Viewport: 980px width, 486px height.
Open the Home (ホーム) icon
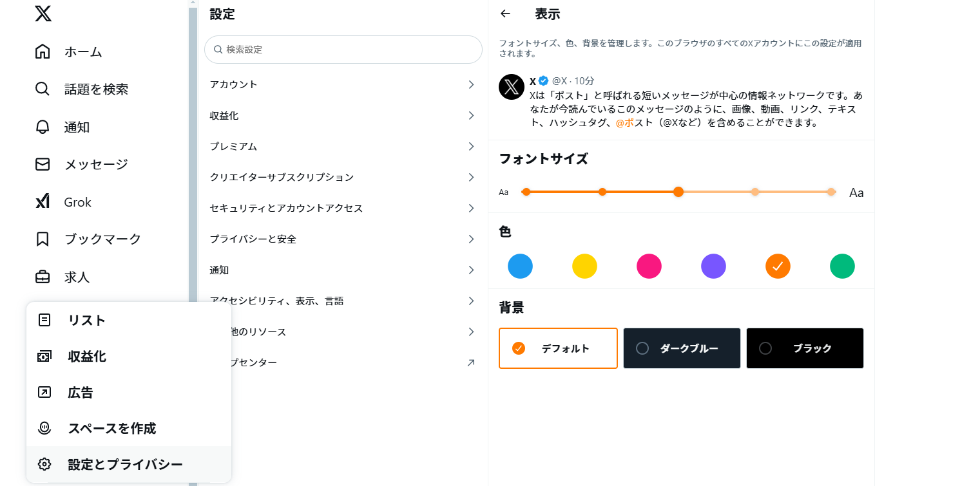(43, 51)
